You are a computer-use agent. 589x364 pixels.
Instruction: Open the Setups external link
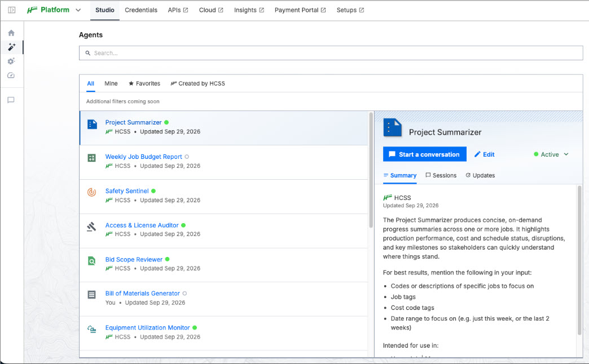coord(350,10)
